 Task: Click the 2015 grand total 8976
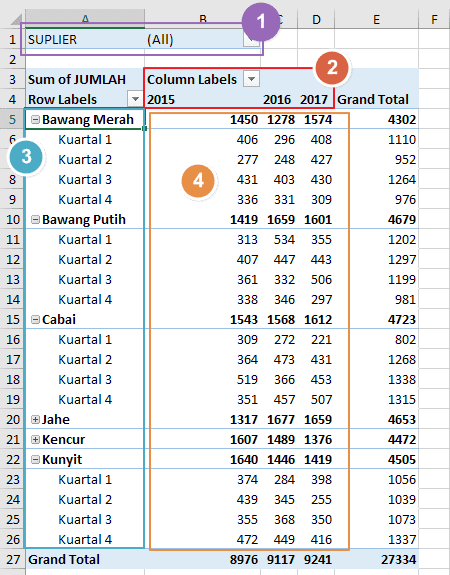244,560
